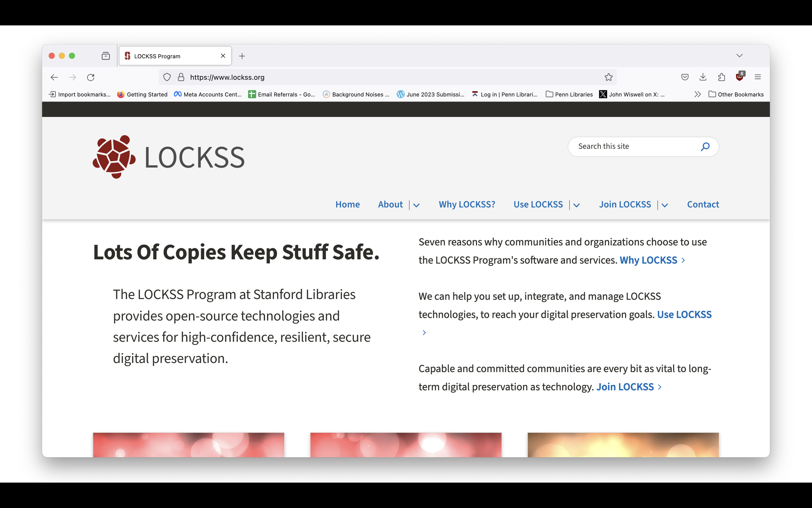Go to the Home menu item
This screenshot has width=812, height=508.
tap(348, 204)
